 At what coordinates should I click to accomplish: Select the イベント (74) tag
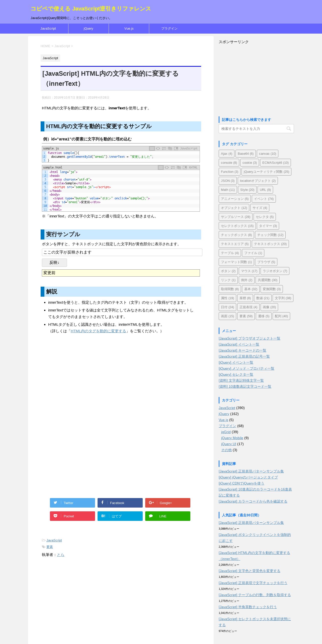point(264,199)
